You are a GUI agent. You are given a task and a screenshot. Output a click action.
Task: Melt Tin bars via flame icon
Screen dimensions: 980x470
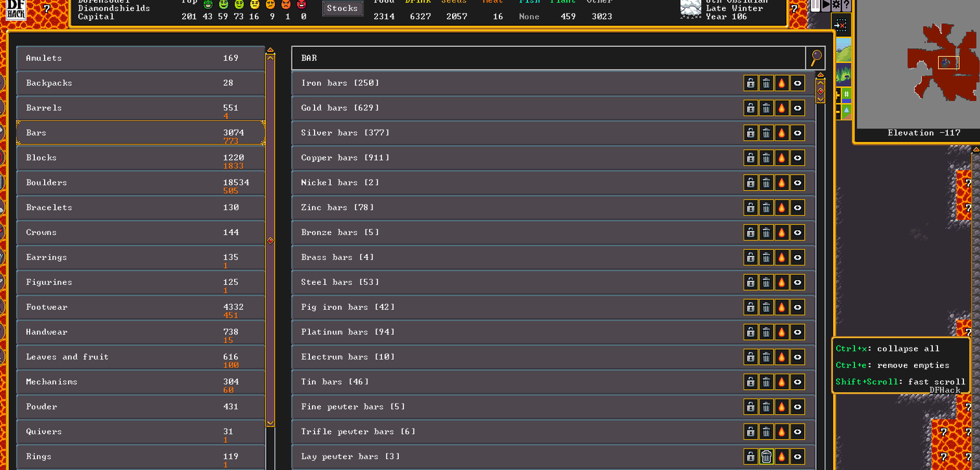[782, 382]
